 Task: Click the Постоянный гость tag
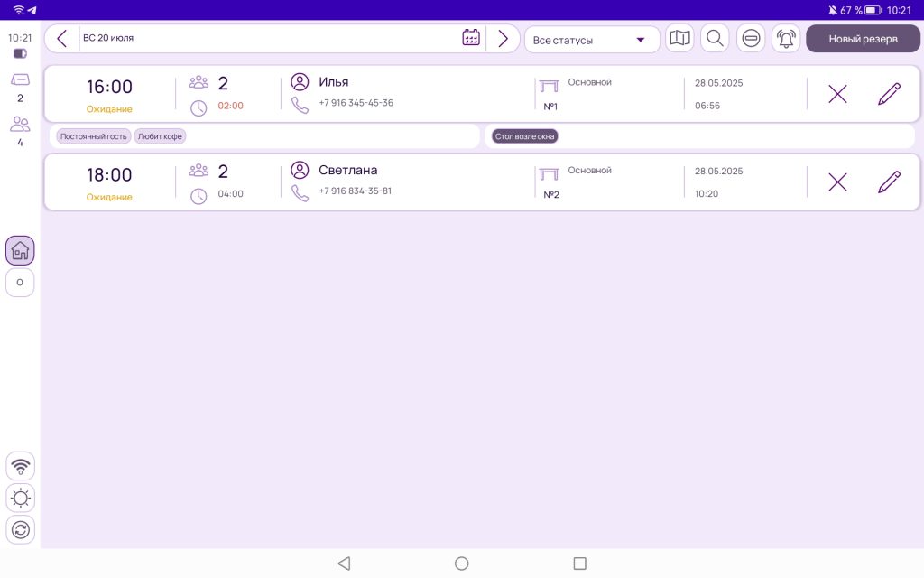tap(94, 136)
